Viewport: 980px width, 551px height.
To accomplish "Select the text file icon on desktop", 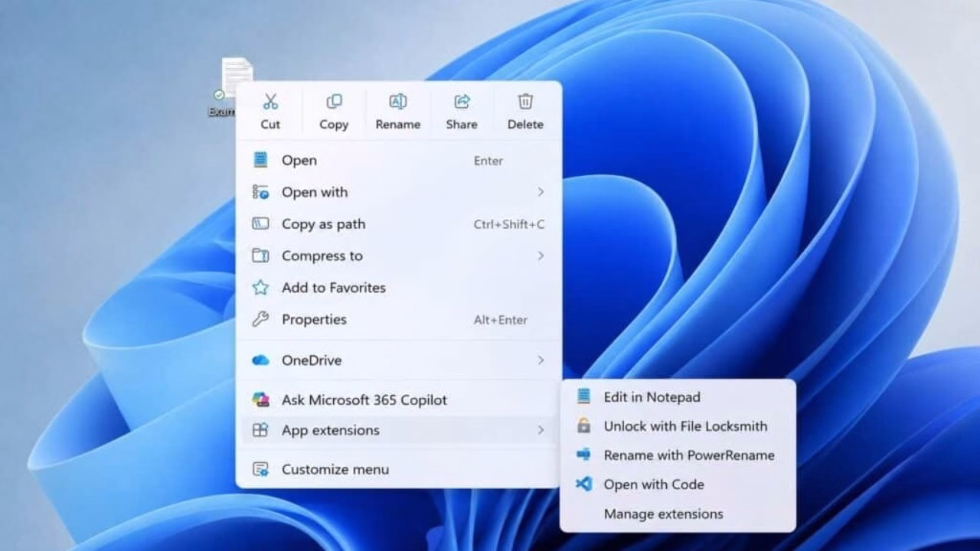I will [x=237, y=77].
